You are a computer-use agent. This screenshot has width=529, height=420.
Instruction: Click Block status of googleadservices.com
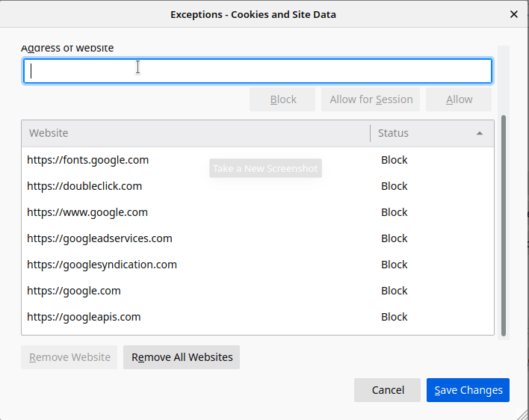[394, 238]
